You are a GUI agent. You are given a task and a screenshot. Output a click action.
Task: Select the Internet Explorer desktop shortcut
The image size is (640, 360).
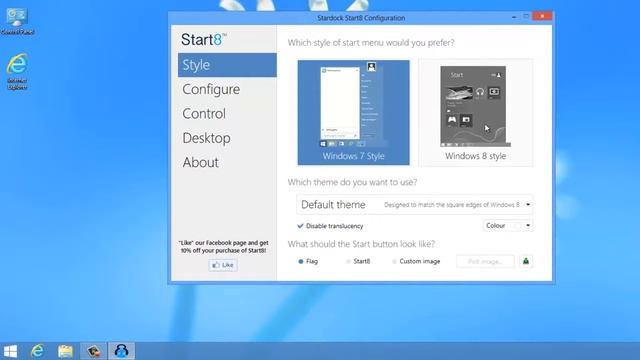pyautogui.click(x=17, y=71)
